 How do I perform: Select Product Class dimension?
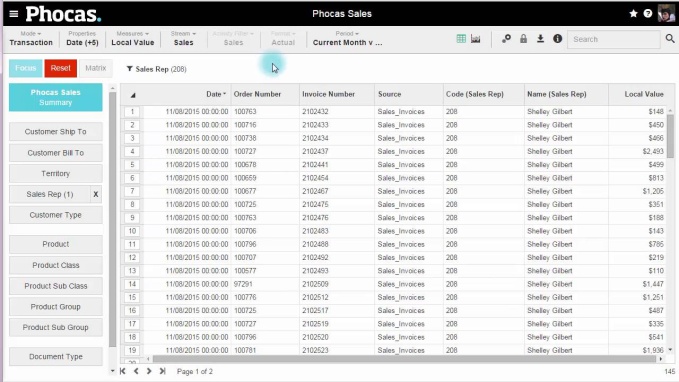pos(55,265)
